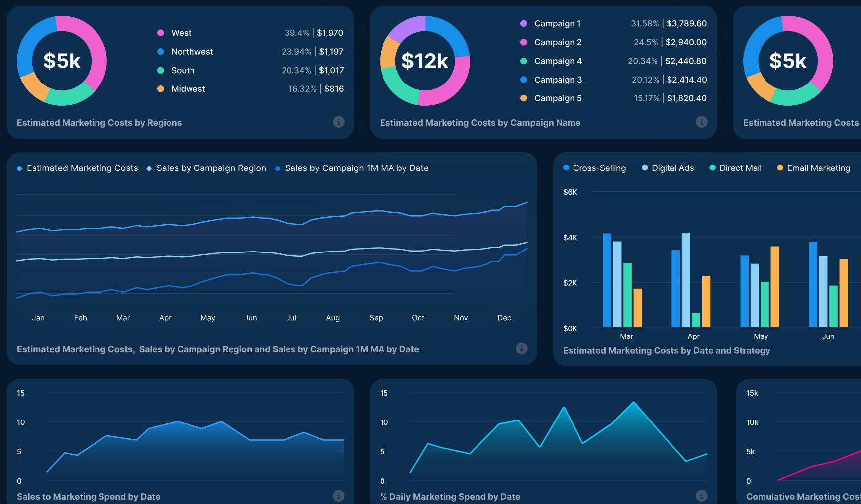Click the purple bullet icon next to Campaign 1
This screenshot has width=861, height=504.
pyautogui.click(x=523, y=23)
